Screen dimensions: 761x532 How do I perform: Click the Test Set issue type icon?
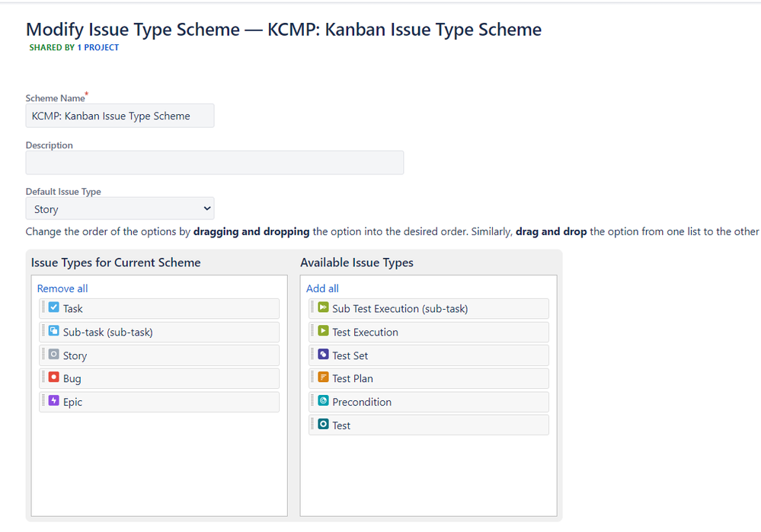(321, 355)
